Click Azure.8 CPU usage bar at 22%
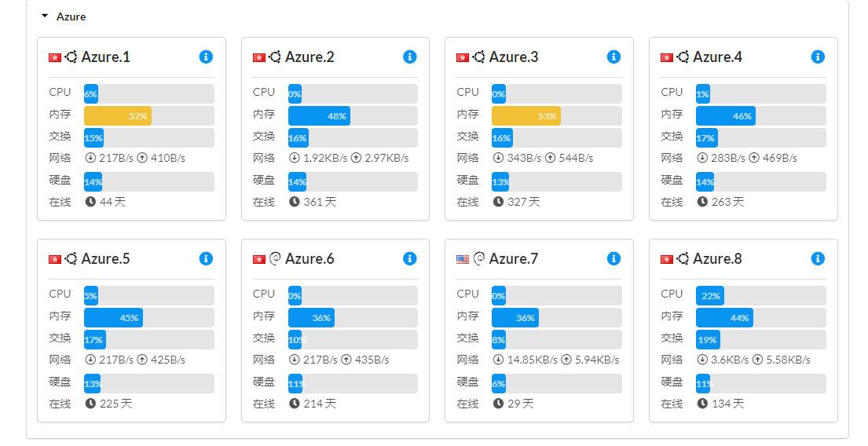 [709, 295]
